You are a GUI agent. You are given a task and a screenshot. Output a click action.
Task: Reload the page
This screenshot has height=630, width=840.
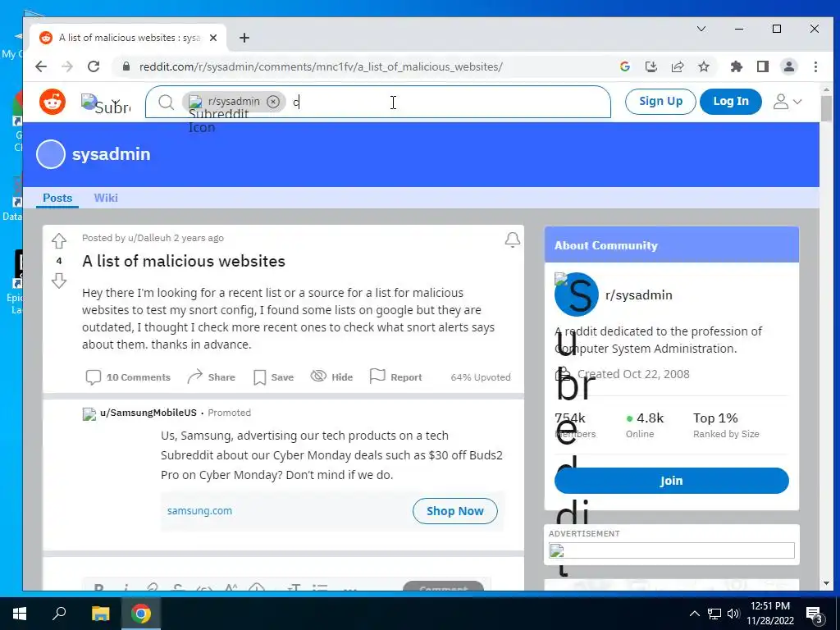[94, 66]
